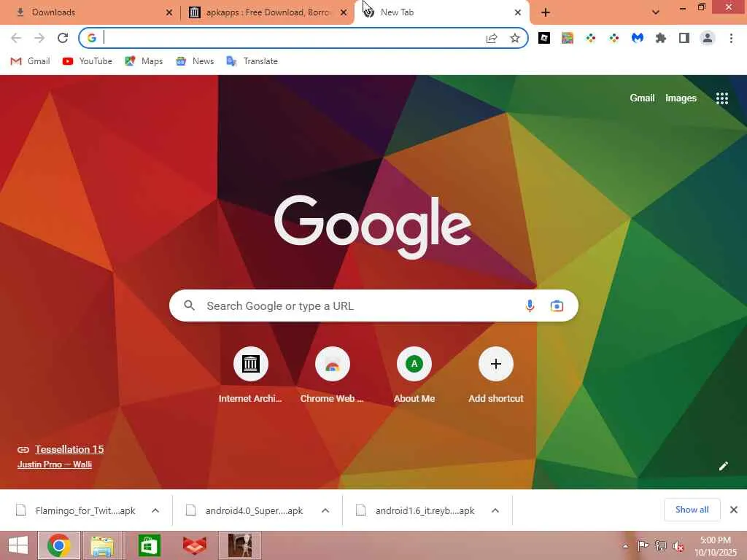Open the Tessellation 15 theme link
747x560 pixels.
click(69, 449)
